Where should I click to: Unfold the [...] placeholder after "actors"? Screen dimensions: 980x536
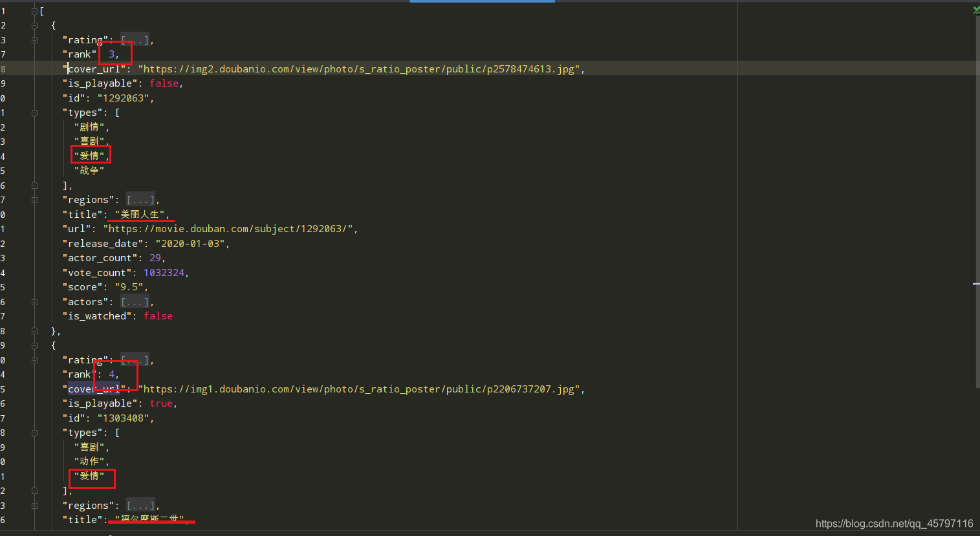pyautogui.click(x=135, y=302)
